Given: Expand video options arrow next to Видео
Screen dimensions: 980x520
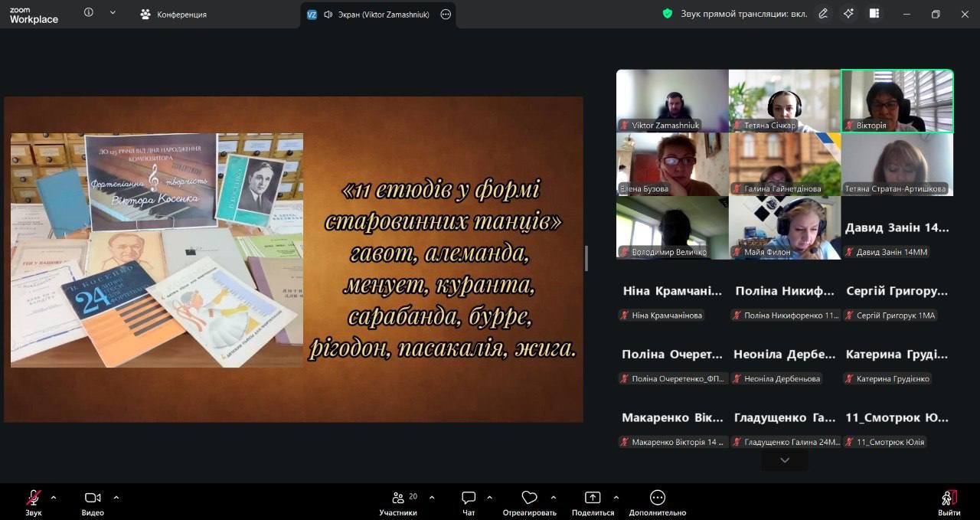Looking at the screenshot, I should tap(116, 497).
